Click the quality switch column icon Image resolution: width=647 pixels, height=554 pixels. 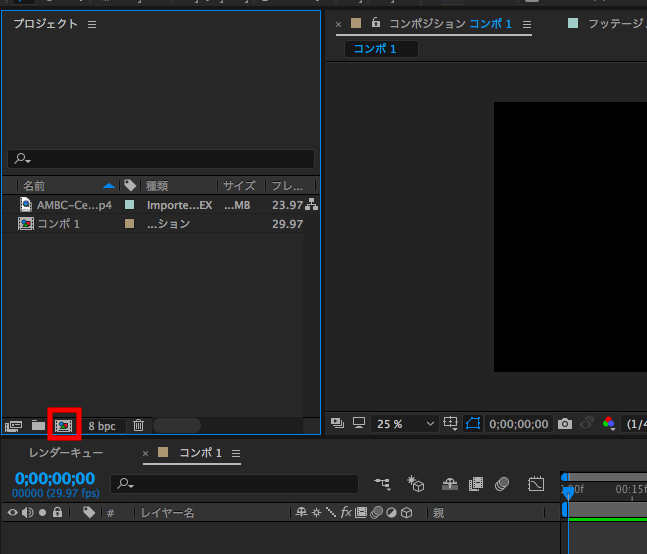(x=331, y=512)
